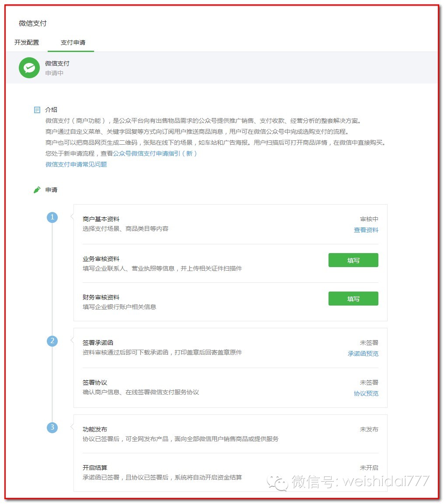Image resolution: width=444 pixels, height=504 pixels.
Task: Click the 申请中 status text
Action: pyautogui.click(x=54, y=73)
